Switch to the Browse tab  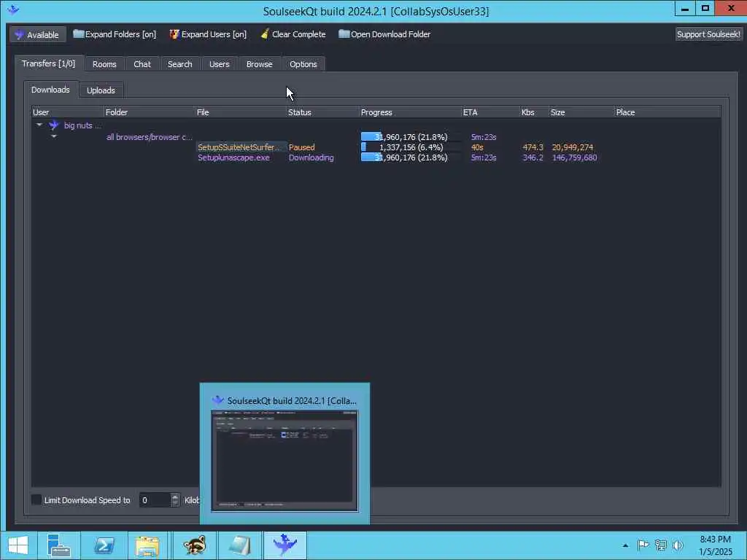pyautogui.click(x=259, y=64)
